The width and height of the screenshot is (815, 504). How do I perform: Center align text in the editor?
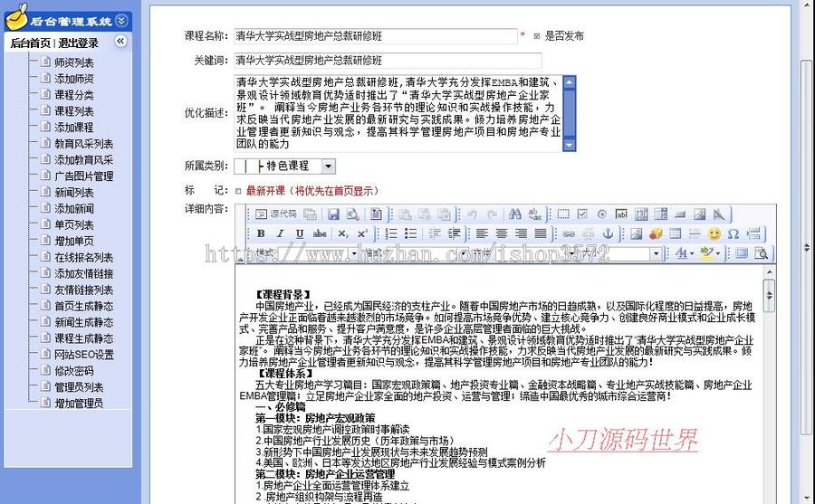(x=501, y=233)
